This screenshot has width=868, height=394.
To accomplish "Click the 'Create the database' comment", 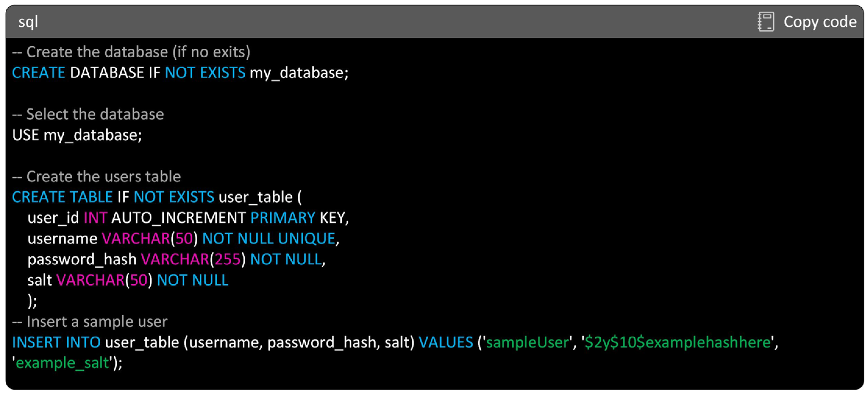I will pos(131,52).
